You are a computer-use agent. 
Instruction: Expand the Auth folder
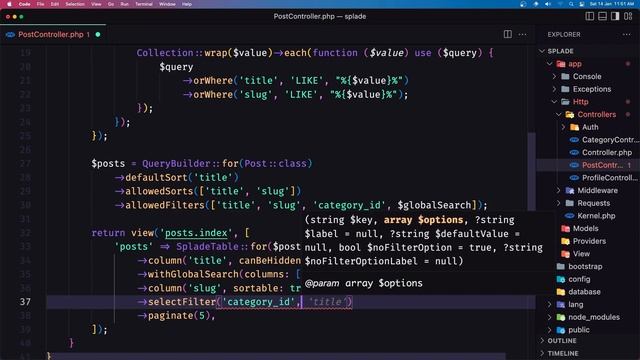(x=563, y=127)
